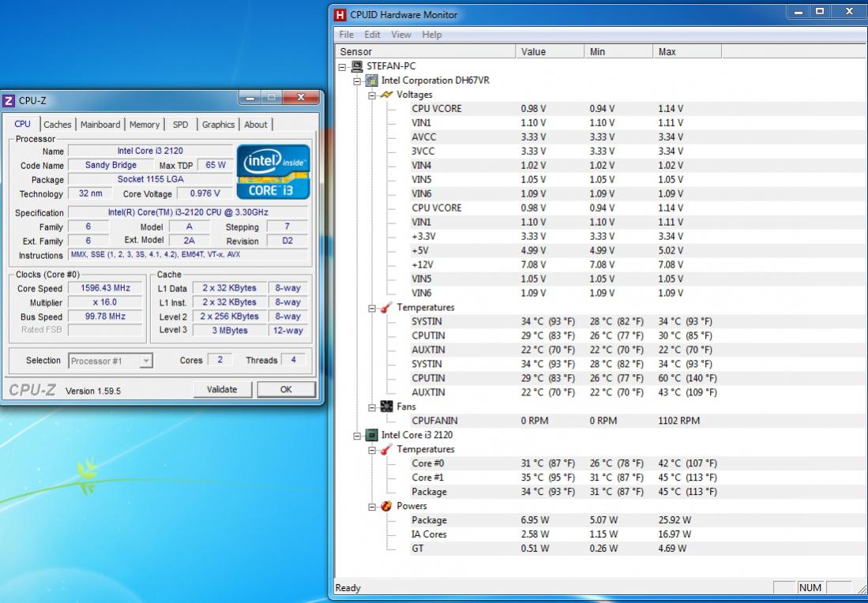Collapse the Intel Core i3 2120 node
The width and height of the screenshot is (868, 603).
point(357,436)
